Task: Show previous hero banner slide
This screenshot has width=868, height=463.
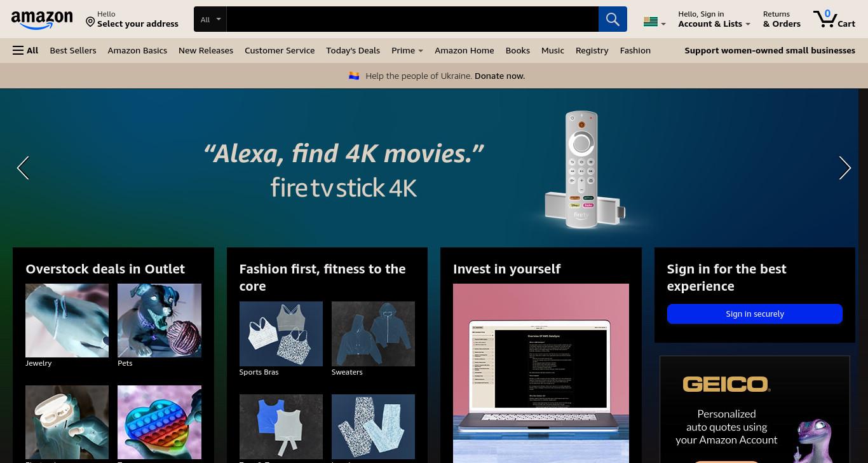Action: (24, 168)
